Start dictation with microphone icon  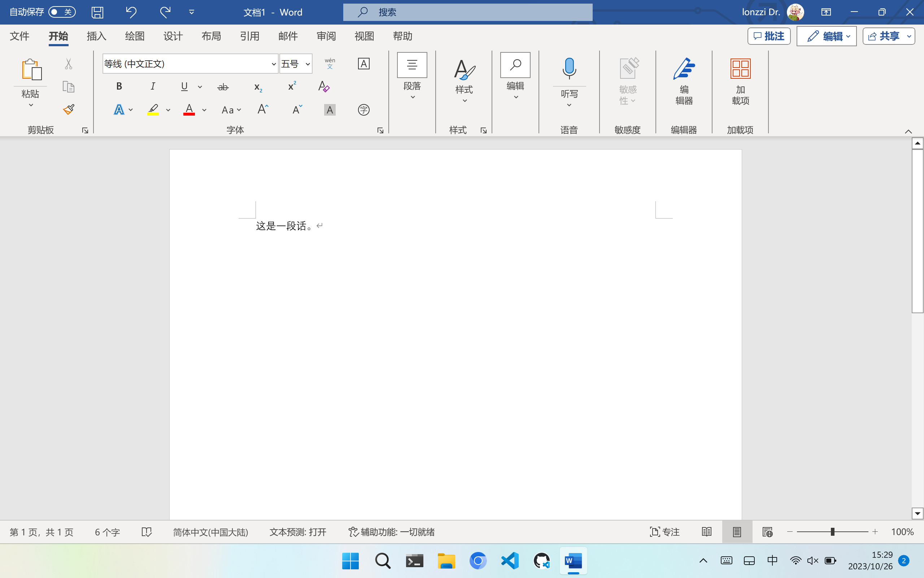[x=569, y=69]
